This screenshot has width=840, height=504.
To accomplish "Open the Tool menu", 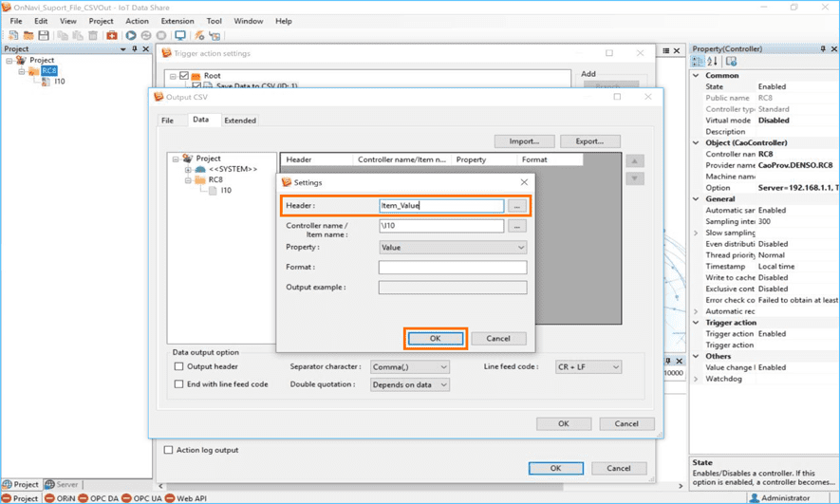I will [x=214, y=21].
